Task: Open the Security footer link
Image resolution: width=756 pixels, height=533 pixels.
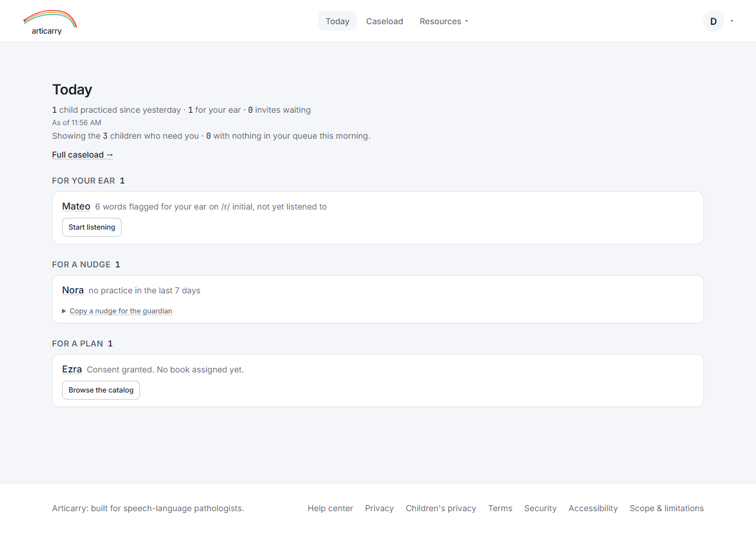Action: [540, 508]
